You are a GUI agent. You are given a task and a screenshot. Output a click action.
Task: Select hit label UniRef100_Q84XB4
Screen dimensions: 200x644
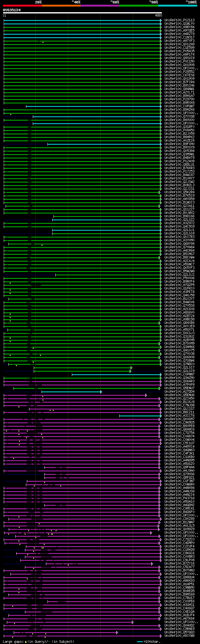(179, 323)
